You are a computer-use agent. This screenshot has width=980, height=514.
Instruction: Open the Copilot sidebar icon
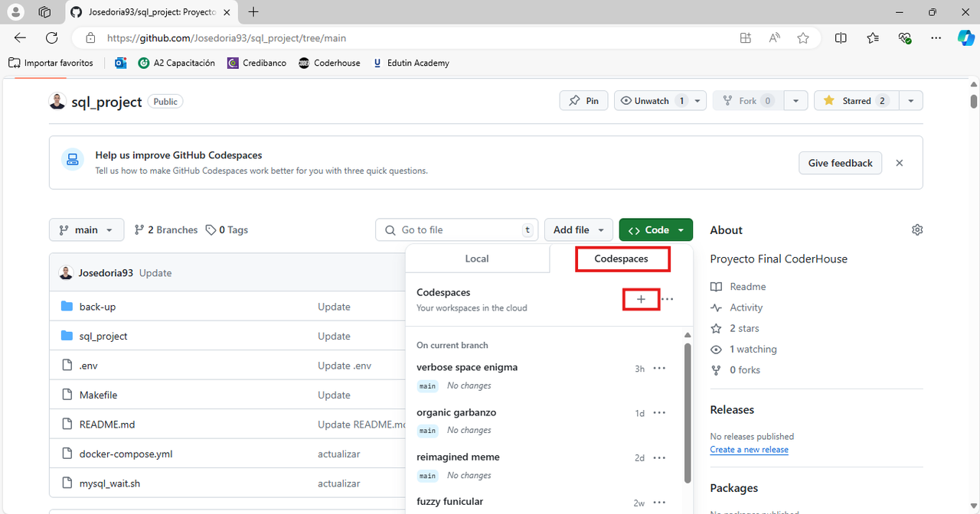(965, 37)
